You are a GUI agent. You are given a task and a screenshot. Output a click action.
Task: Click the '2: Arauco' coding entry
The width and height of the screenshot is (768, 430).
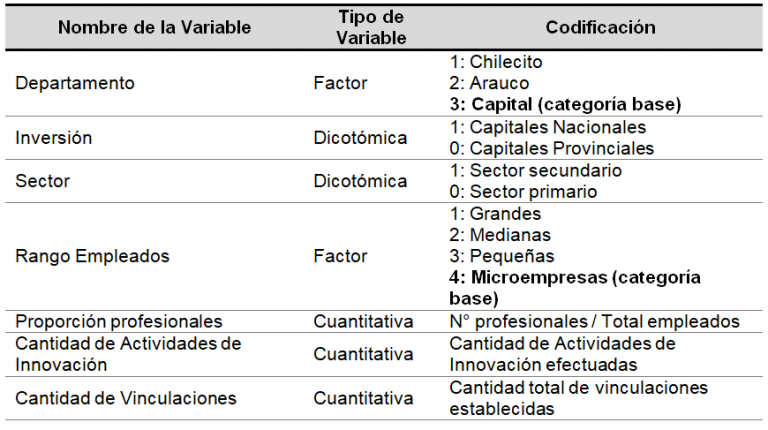(489, 83)
